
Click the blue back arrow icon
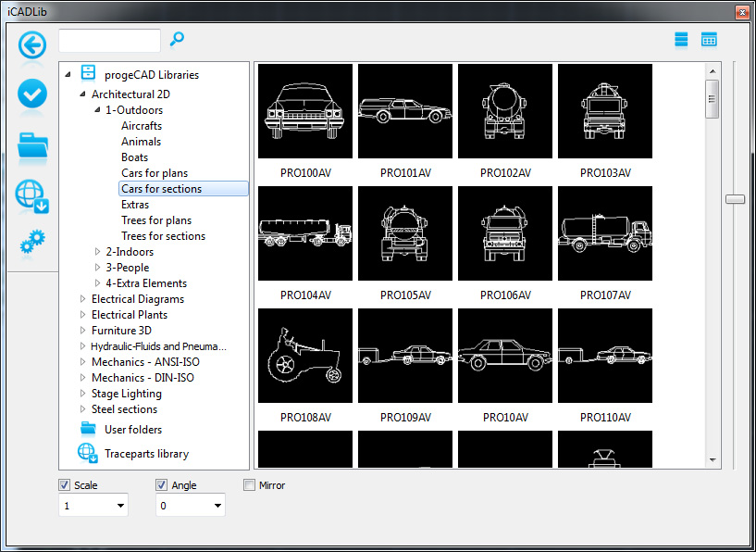(x=32, y=44)
